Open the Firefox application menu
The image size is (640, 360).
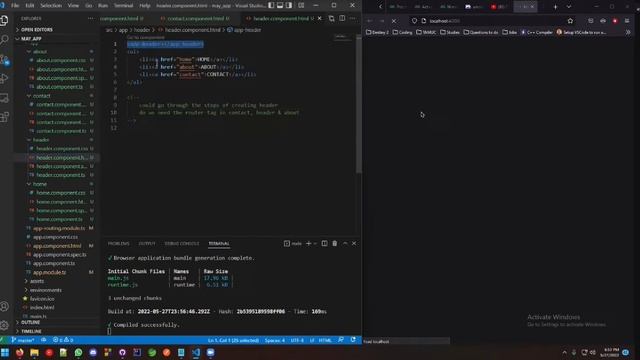[x=627, y=21]
